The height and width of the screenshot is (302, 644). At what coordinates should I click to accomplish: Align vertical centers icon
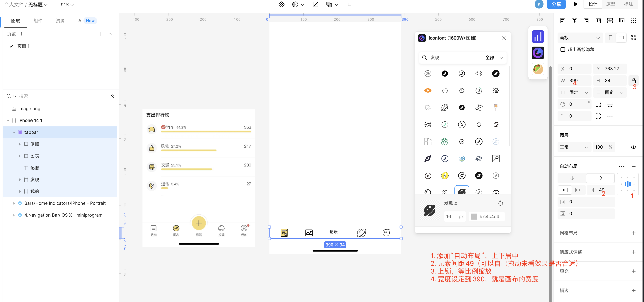pyautogui.click(x=610, y=21)
